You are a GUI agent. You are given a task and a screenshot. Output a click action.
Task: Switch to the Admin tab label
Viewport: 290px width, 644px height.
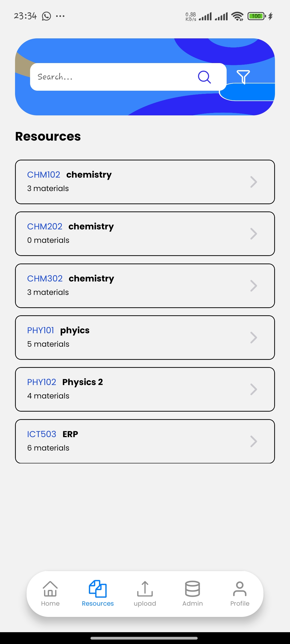pos(193,603)
